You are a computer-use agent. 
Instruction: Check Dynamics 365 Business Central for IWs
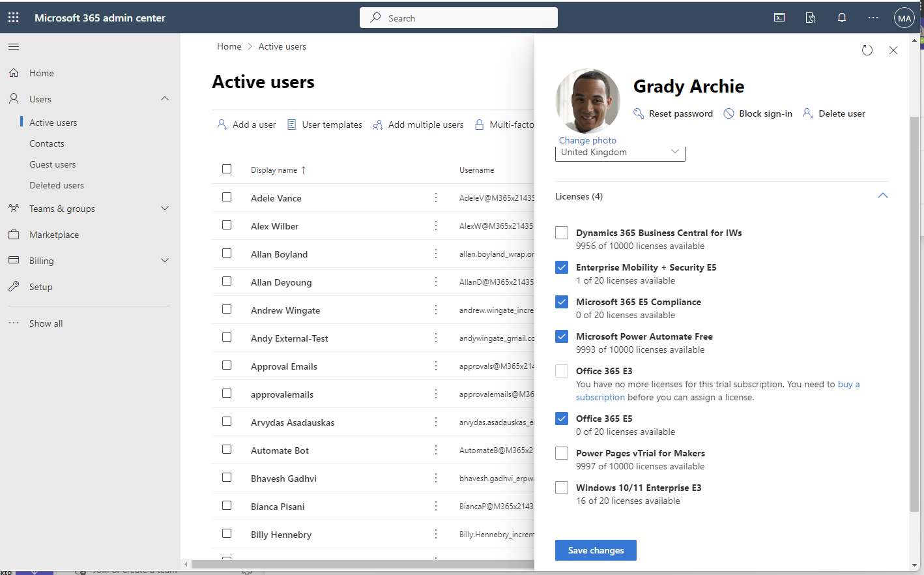tap(562, 233)
